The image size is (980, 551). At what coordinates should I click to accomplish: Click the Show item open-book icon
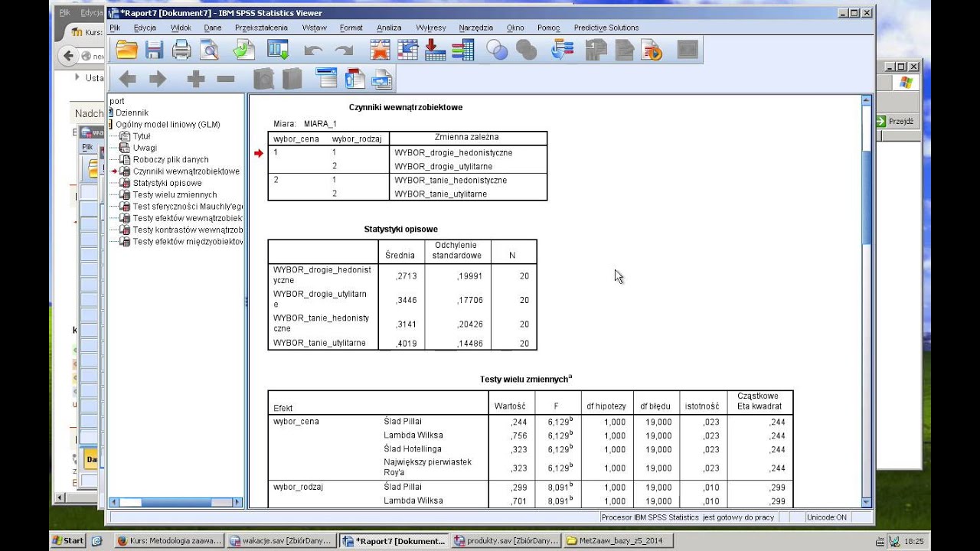tap(263, 79)
